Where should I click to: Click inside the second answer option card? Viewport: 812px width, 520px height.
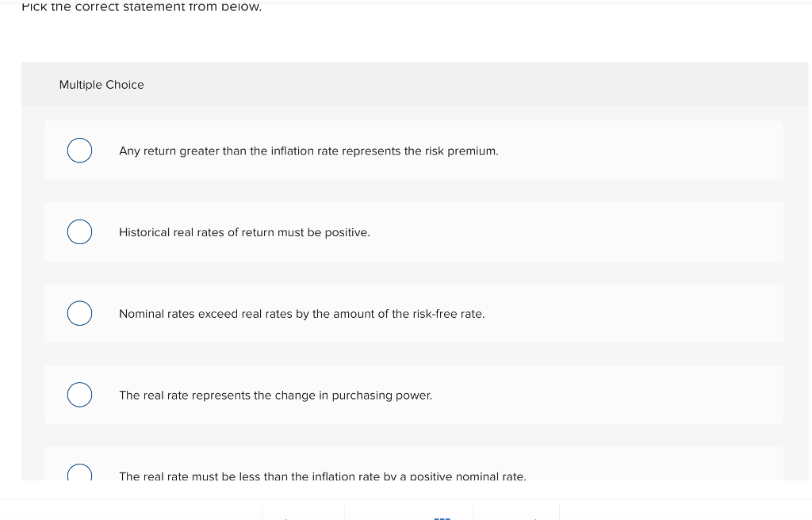click(x=414, y=231)
